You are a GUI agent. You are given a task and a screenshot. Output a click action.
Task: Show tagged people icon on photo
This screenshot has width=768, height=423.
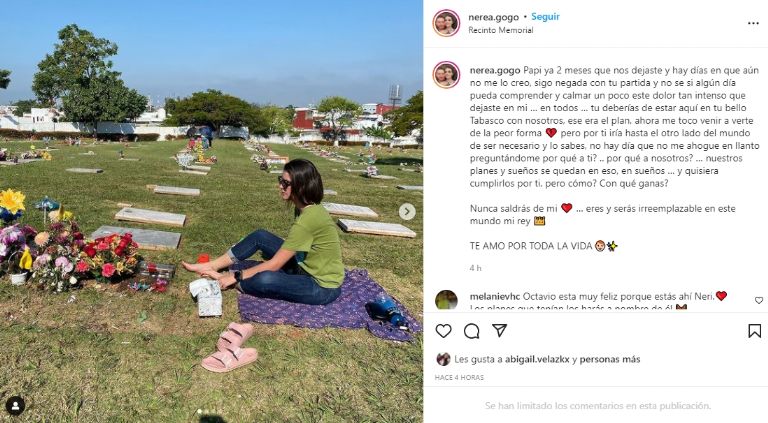16,406
